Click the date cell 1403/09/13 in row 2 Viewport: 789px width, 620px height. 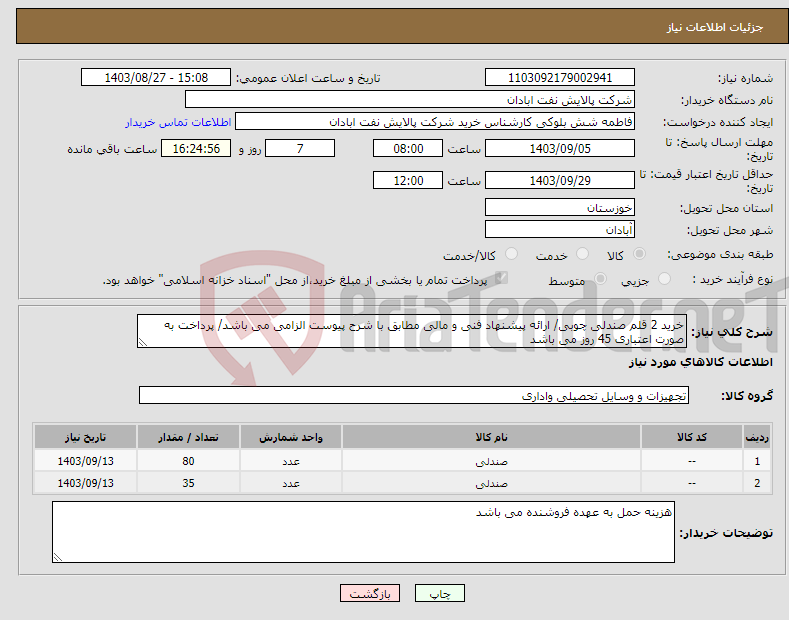coord(86,483)
